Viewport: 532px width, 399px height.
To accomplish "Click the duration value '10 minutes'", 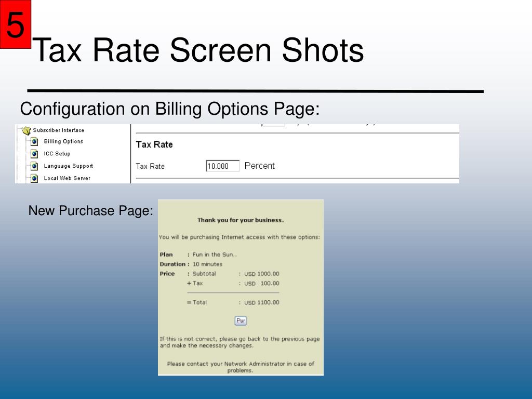I will pyautogui.click(x=207, y=264).
